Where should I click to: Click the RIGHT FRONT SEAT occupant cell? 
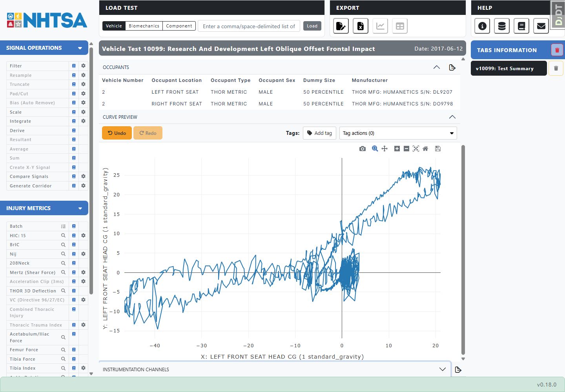point(177,104)
